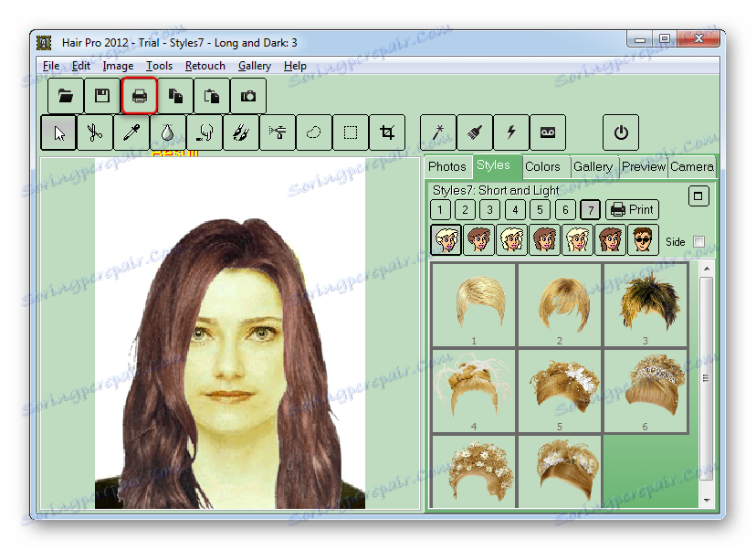Screen dimensions: 756x550
Task: Switch to style page 3
Action: (x=490, y=210)
